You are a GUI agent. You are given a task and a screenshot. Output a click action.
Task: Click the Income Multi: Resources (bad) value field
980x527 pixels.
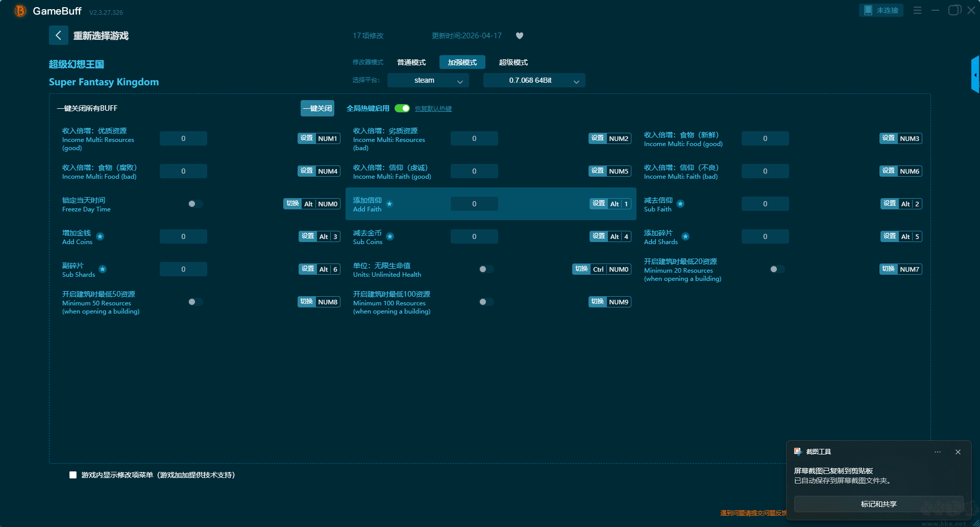[474, 138]
